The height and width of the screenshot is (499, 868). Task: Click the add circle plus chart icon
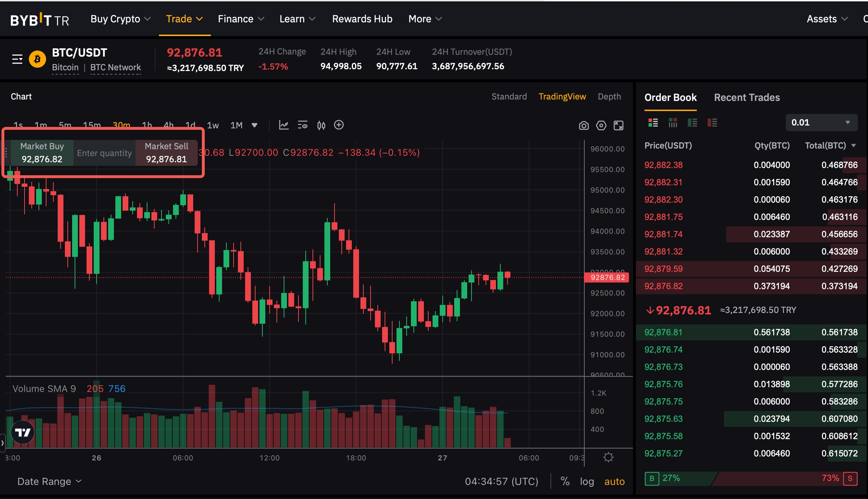click(339, 125)
